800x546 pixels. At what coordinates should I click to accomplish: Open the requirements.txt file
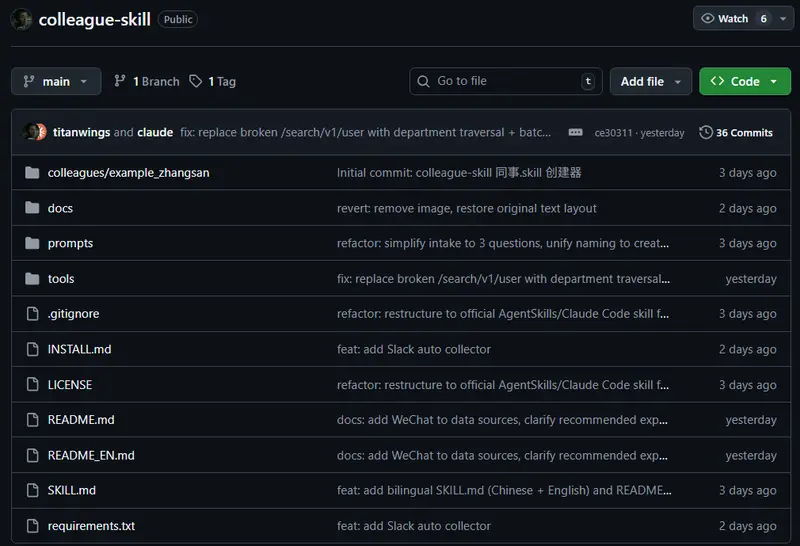tap(91, 526)
